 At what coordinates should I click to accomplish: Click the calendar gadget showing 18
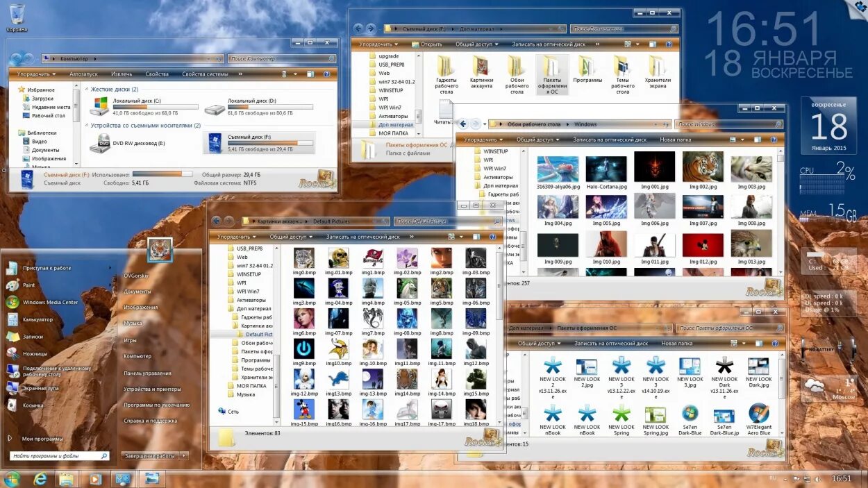828,126
